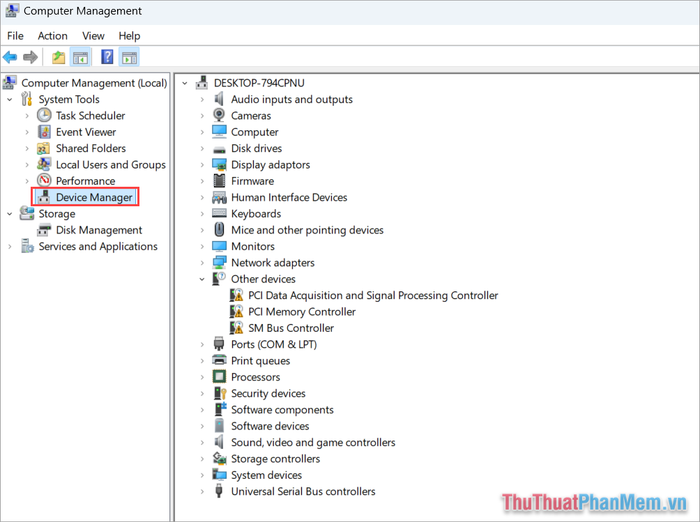Click the Processors icon
The height and width of the screenshot is (522, 700).
tap(219, 377)
